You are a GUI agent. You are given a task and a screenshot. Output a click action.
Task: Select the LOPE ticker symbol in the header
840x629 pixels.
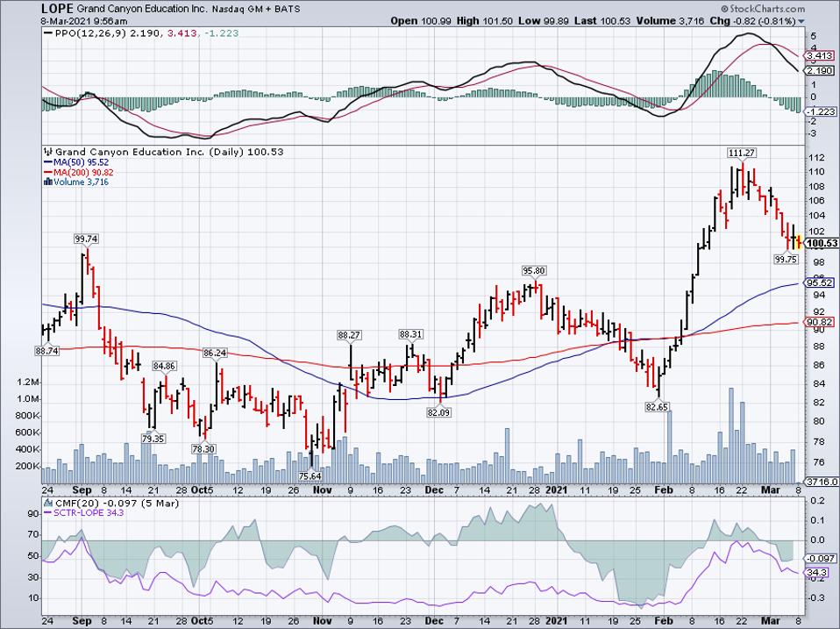[57, 9]
